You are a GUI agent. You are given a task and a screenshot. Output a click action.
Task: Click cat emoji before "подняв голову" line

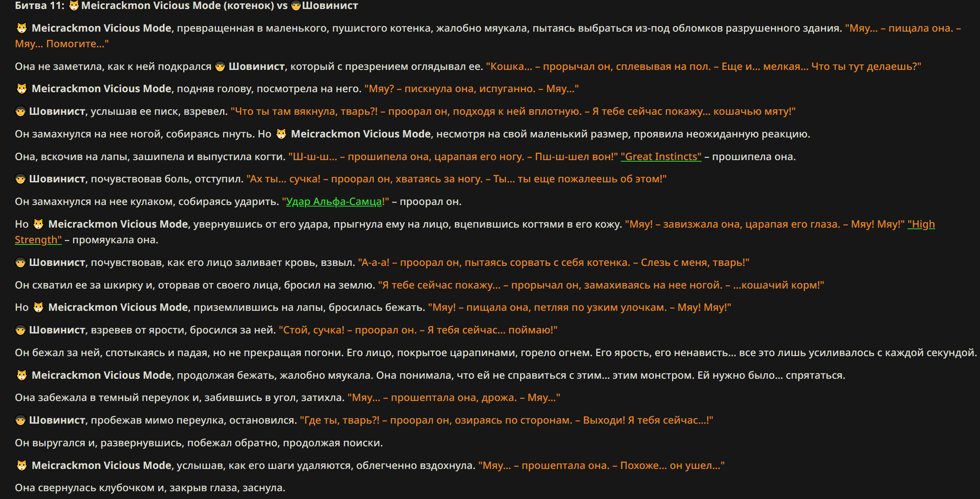pyautogui.click(x=21, y=89)
